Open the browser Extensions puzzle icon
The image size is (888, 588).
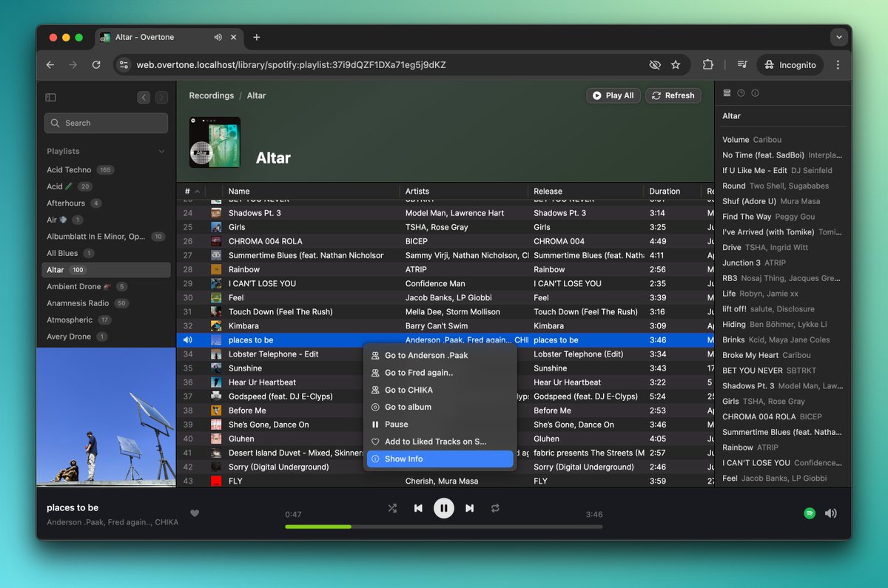(708, 65)
